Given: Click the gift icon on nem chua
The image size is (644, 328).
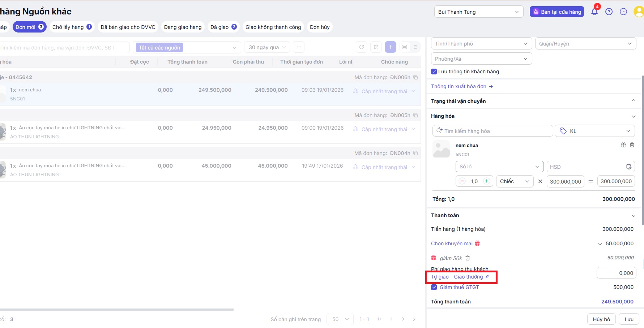Looking at the screenshot, I should pos(623,145).
